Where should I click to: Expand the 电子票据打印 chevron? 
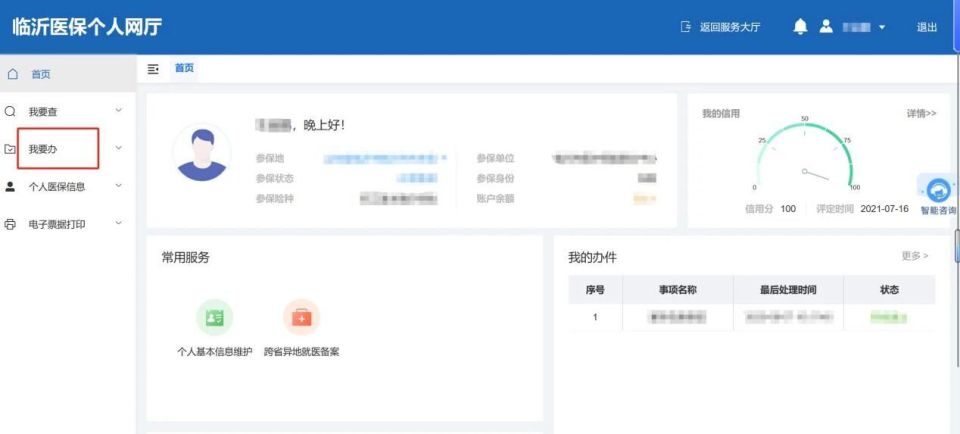[119, 223]
